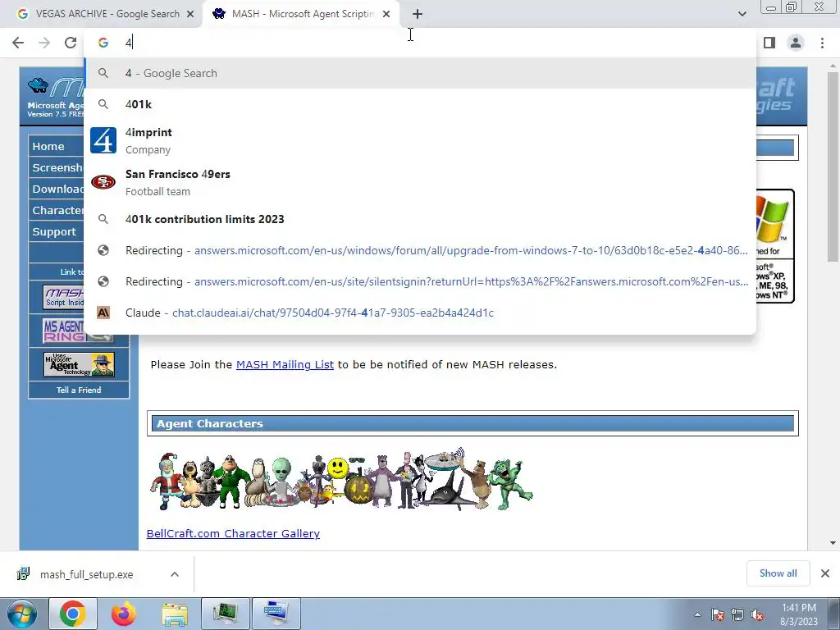The width and height of the screenshot is (840, 630).
Task: Click the green monitor taskbar icon
Action: tap(226, 614)
